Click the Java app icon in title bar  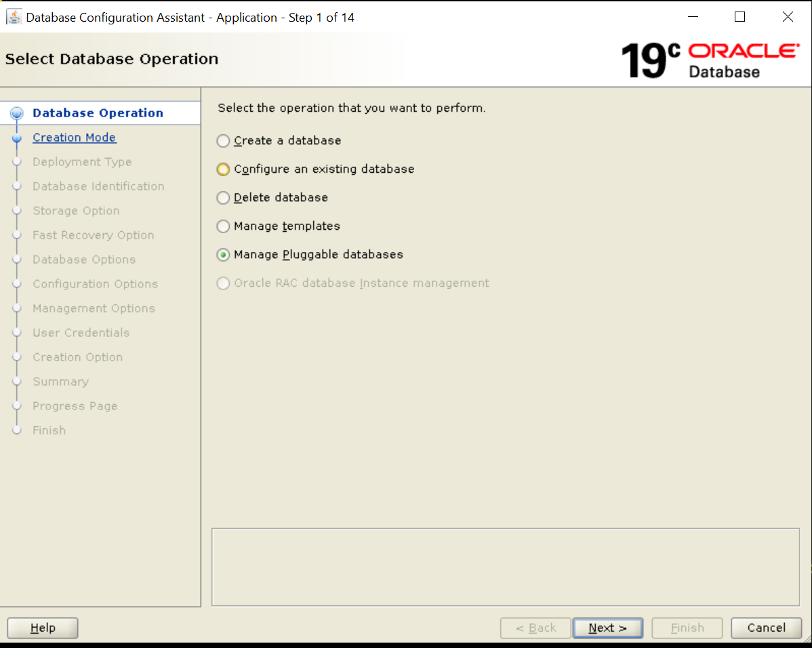click(x=14, y=17)
